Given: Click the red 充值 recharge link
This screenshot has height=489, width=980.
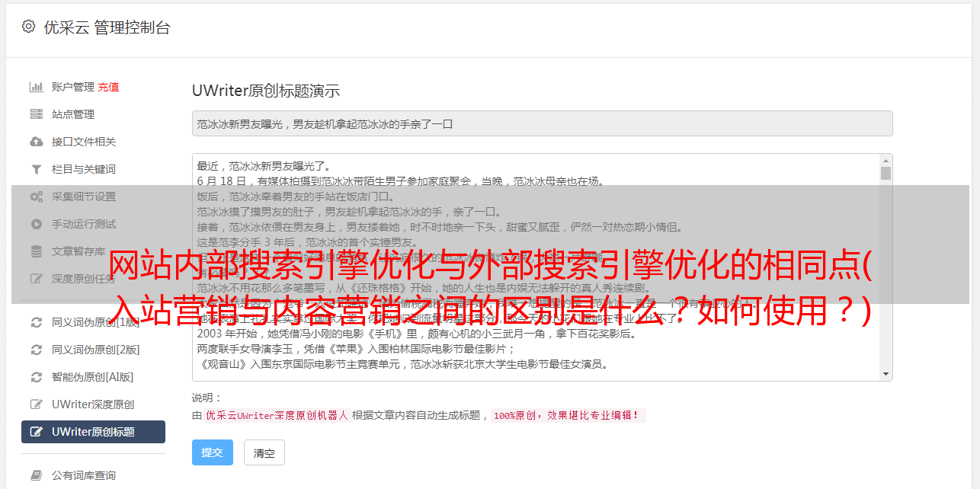Looking at the screenshot, I should 108,87.
